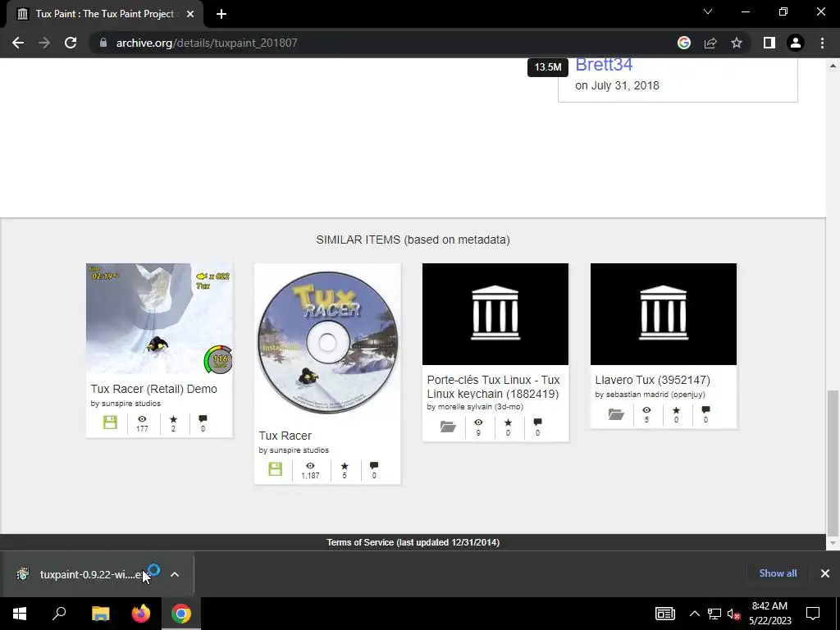This screenshot has width=840, height=630.
Task: Open the tab search dropdown
Action: click(x=708, y=11)
